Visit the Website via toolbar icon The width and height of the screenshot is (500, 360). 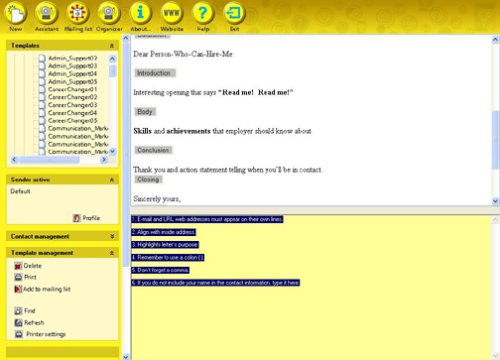pyautogui.click(x=172, y=13)
